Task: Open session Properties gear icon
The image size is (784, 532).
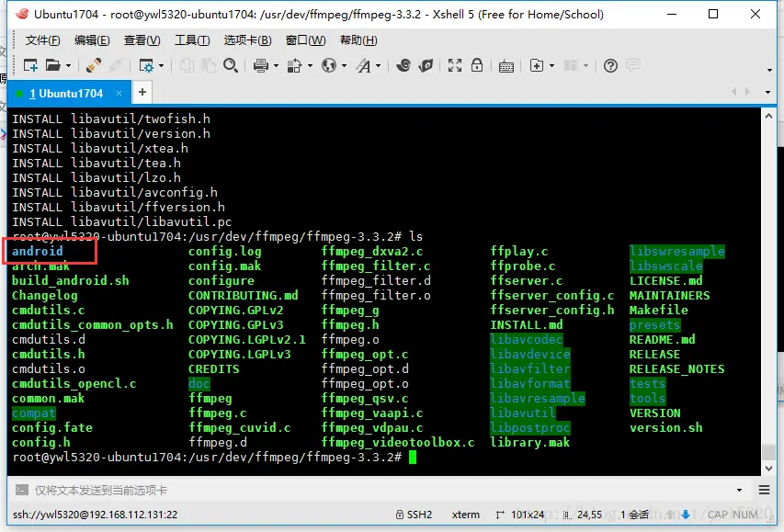Action: tap(146, 65)
